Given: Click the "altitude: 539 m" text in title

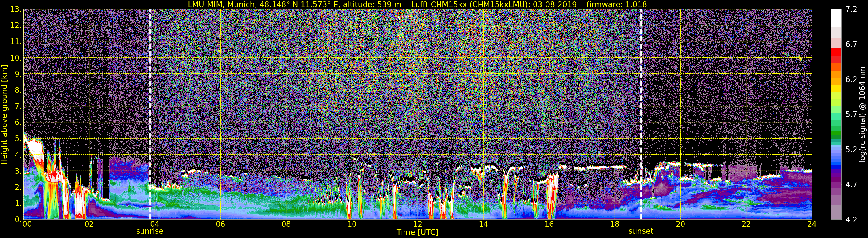Looking at the screenshot, I should click(x=372, y=4).
